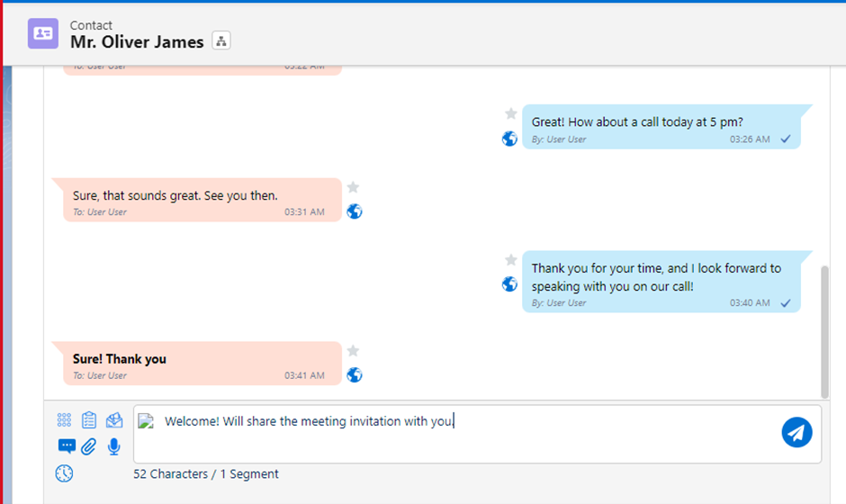Attach a file with the paperclip icon
This screenshot has height=504, width=846.
click(x=89, y=445)
